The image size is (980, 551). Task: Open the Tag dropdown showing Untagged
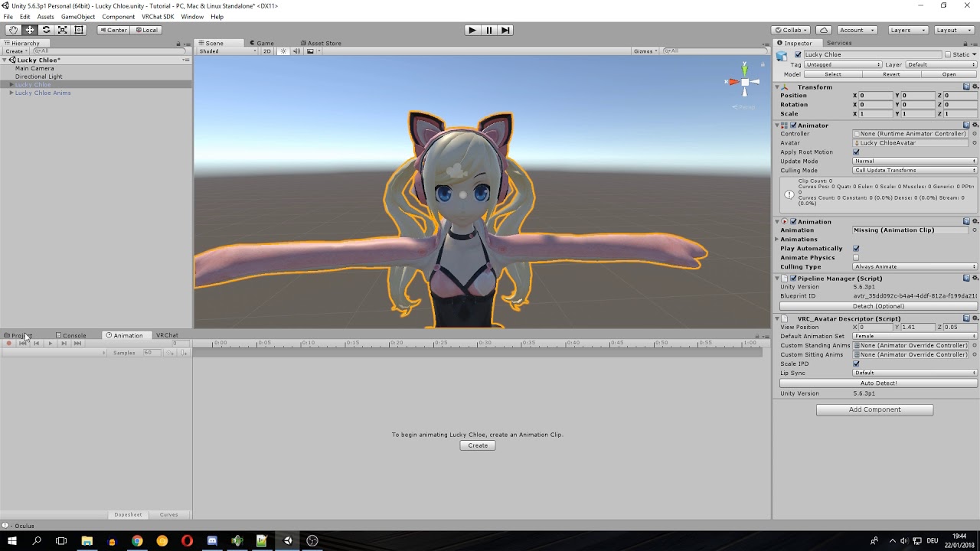pos(843,65)
